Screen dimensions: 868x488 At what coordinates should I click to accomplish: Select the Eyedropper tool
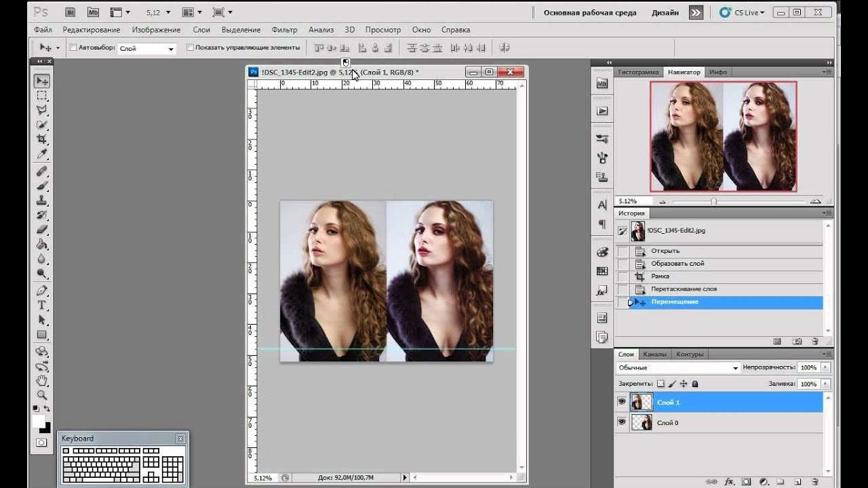coord(42,153)
